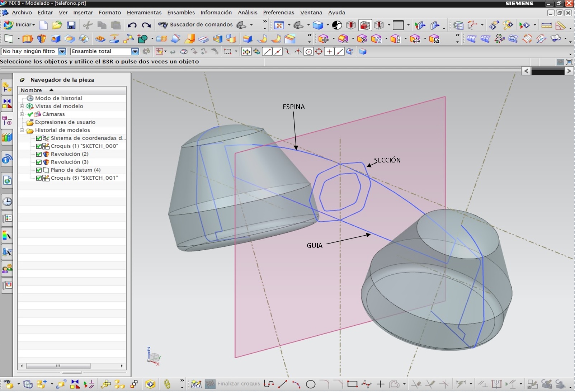Click the Measure Angle icon
Image resolution: width=575 pixels, height=392 pixels.
coord(561,25)
